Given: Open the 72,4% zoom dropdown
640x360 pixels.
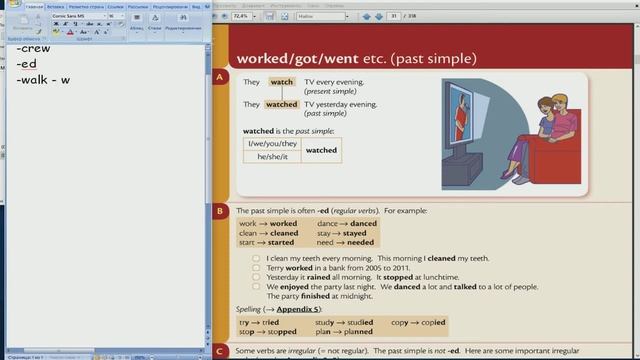Looking at the screenshot, I should pyautogui.click(x=255, y=16).
